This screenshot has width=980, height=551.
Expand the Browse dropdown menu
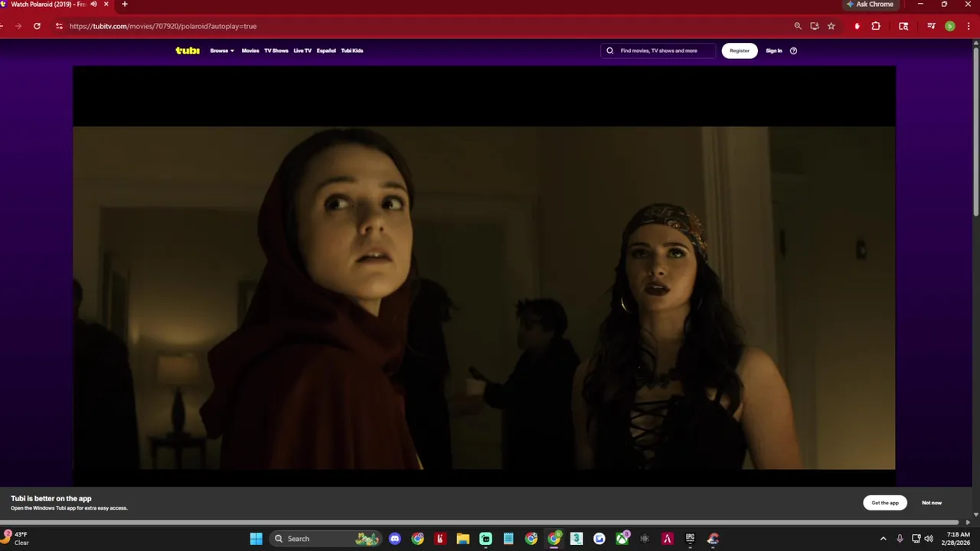point(222,51)
